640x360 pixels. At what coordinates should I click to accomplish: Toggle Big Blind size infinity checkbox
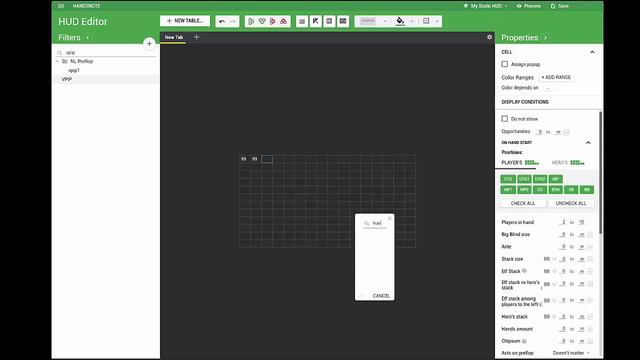[x=590, y=235]
